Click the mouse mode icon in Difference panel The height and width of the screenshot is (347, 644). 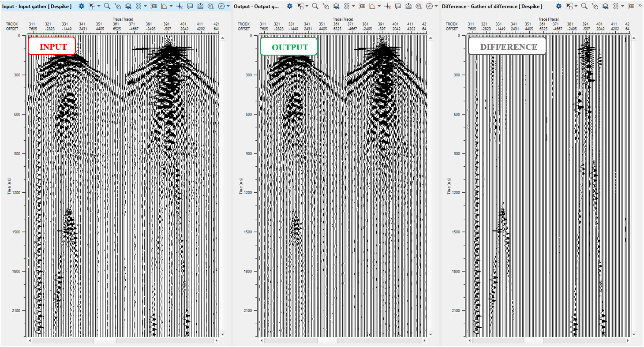pos(595,6)
